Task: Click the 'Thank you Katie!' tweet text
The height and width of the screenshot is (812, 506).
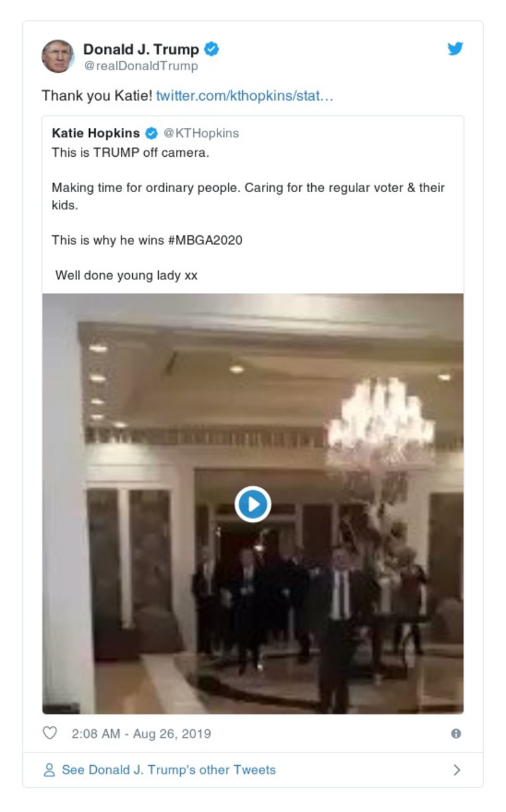Action: [x=97, y=96]
